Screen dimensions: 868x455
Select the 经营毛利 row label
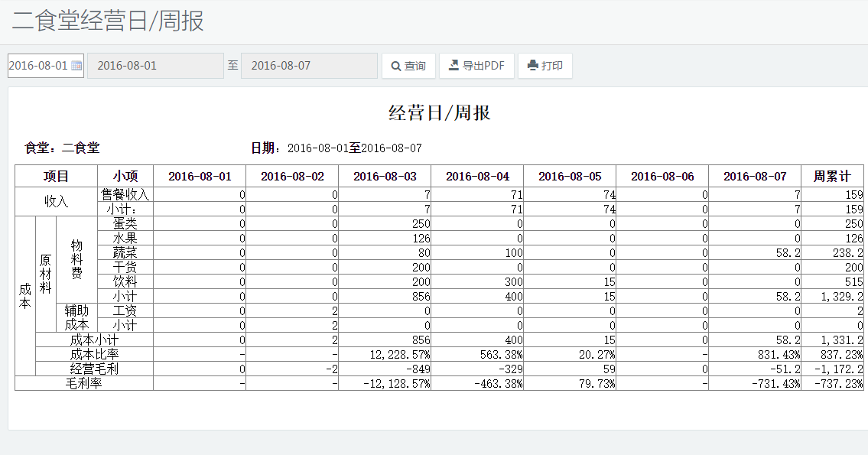94,369
